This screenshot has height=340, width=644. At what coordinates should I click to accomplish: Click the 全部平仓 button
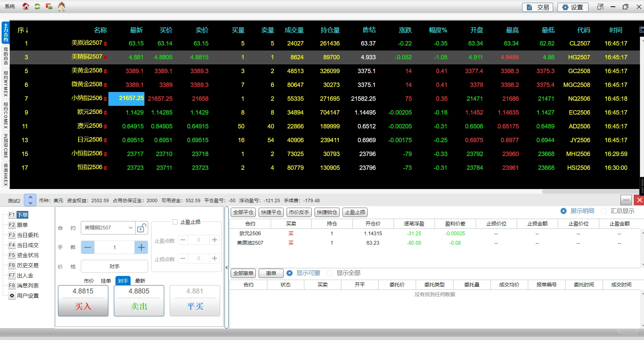tap(243, 212)
